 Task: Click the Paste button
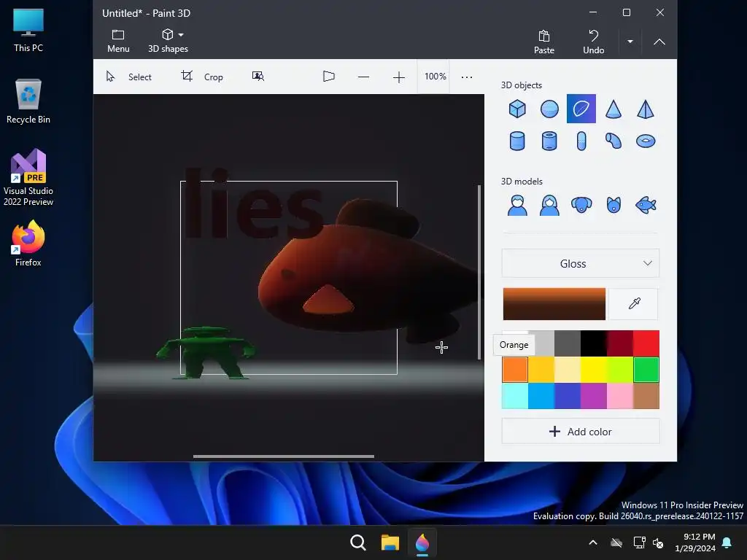pos(543,42)
